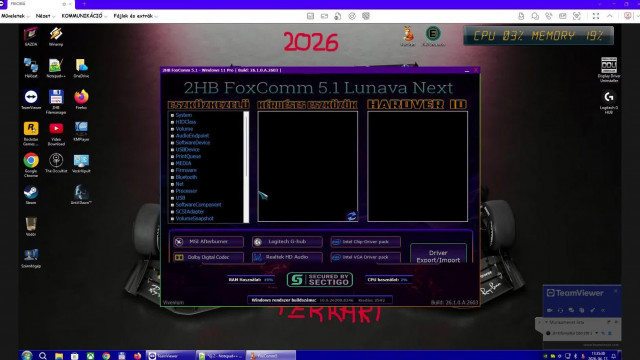
Task: Open the fox desktop icon near 2026
Action: [408, 36]
